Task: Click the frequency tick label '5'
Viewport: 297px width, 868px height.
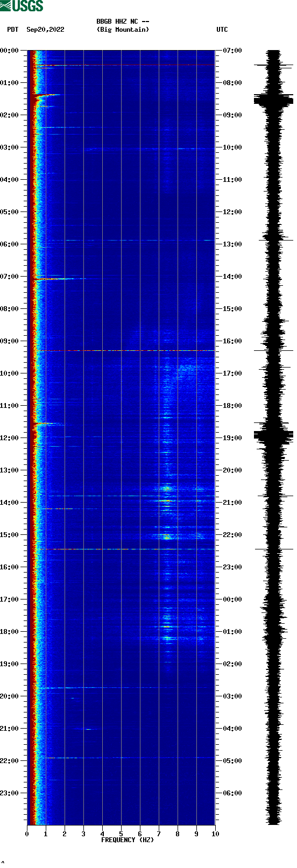Action: point(121,834)
